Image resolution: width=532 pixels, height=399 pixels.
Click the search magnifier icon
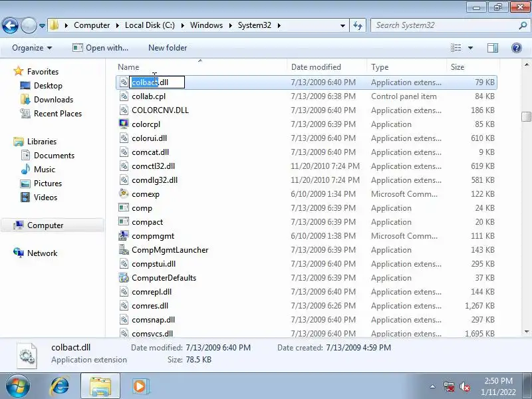523,25
